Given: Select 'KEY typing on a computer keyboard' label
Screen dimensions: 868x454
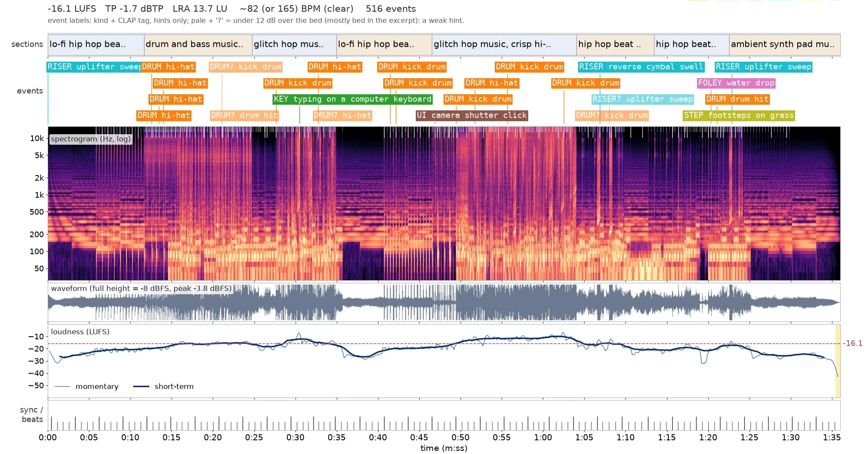Looking at the screenshot, I should pyautogui.click(x=352, y=99).
